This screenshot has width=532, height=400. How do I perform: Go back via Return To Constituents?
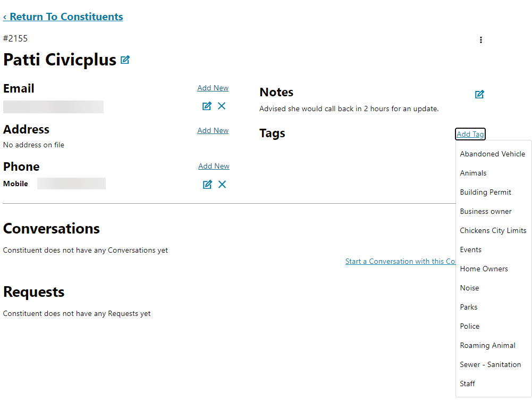[x=63, y=16]
